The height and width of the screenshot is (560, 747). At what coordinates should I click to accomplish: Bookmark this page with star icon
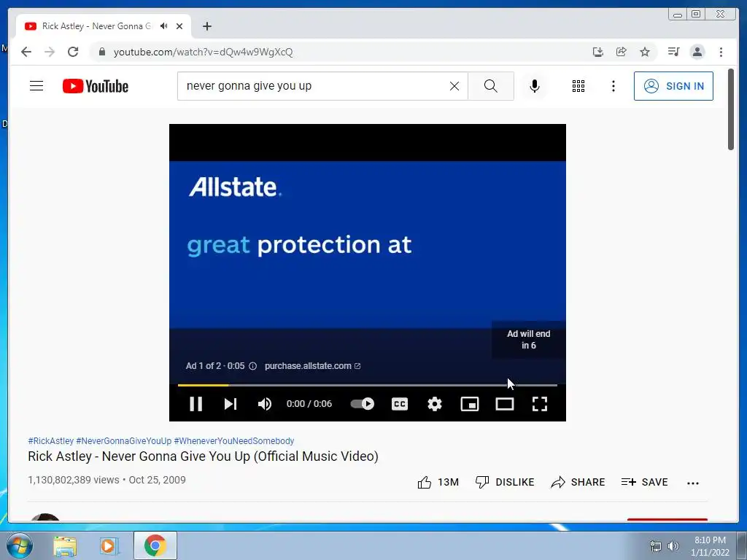(x=645, y=52)
